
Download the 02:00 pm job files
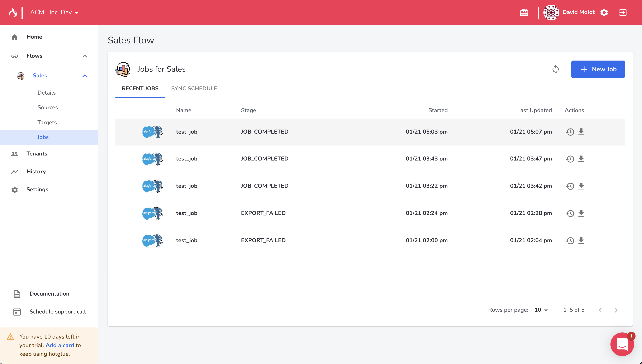click(581, 241)
